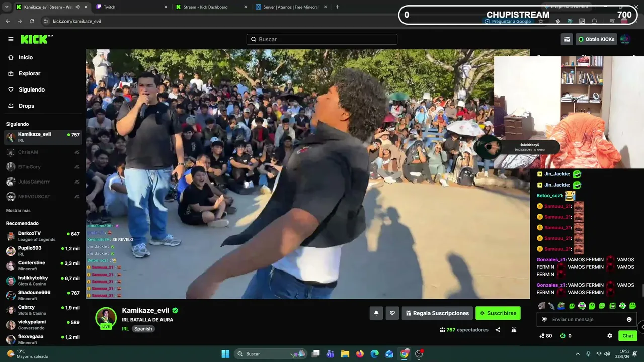The height and width of the screenshot is (362, 644).
Task: Open Firefox from the taskbar
Action: 360,354
